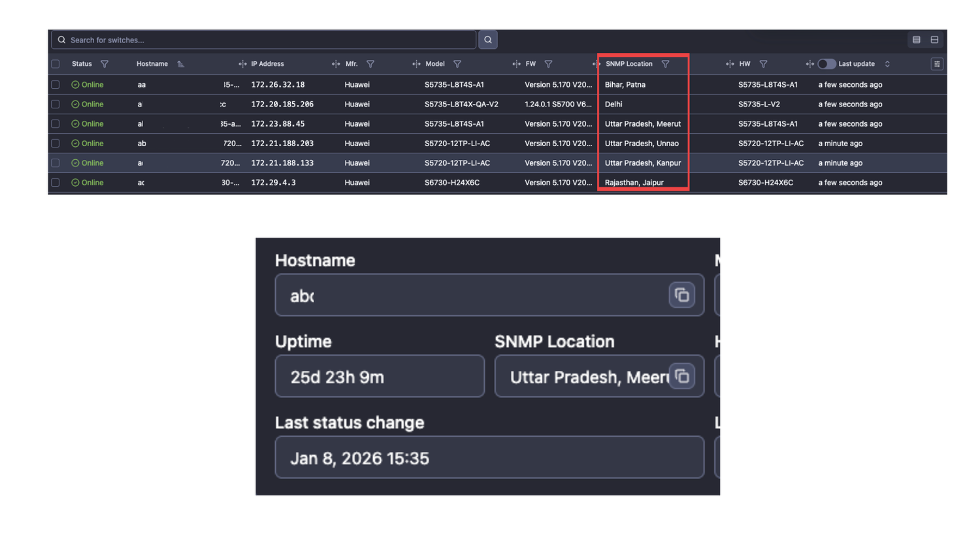The image size is (980, 551).
Task: Click the Delhi location cell
Action: point(613,104)
